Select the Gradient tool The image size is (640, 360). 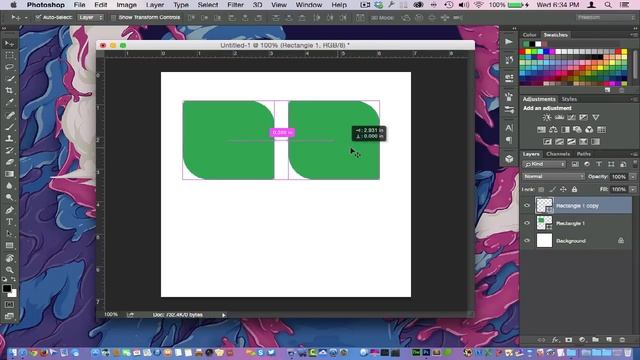click(x=9, y=174)
